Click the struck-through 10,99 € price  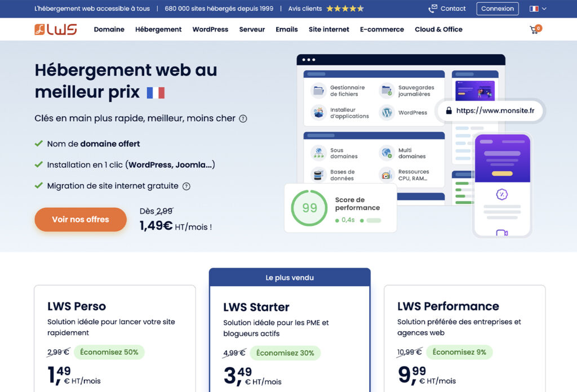409,352
